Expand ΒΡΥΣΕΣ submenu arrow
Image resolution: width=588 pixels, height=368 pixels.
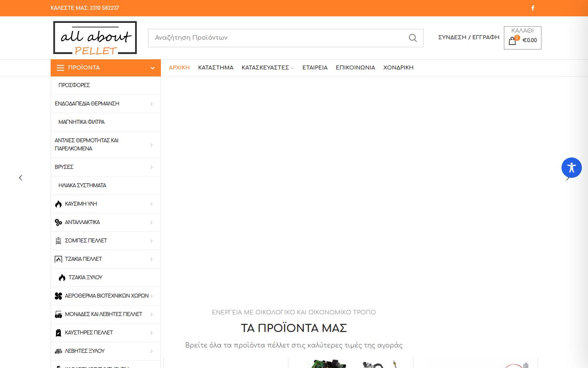pos(151,167)
